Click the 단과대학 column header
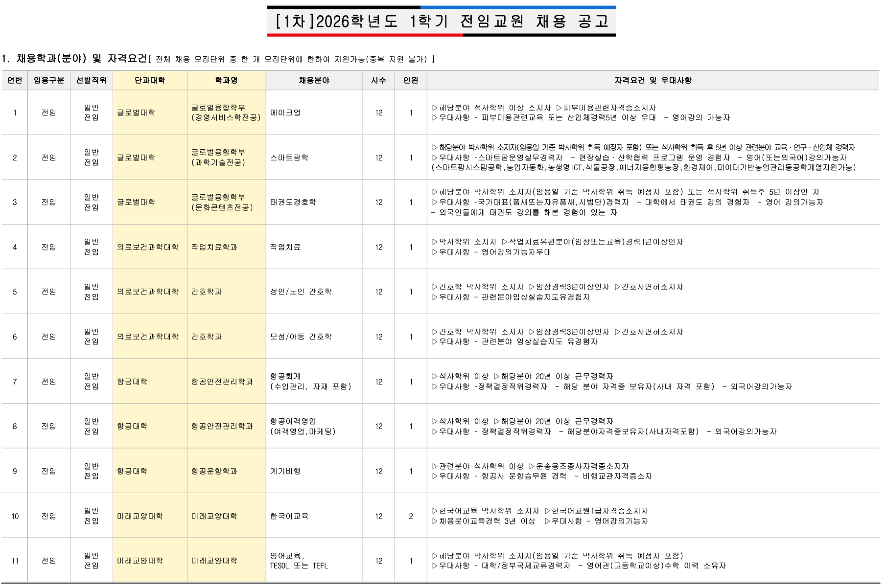The image size is (887, 588). (150, 80)
